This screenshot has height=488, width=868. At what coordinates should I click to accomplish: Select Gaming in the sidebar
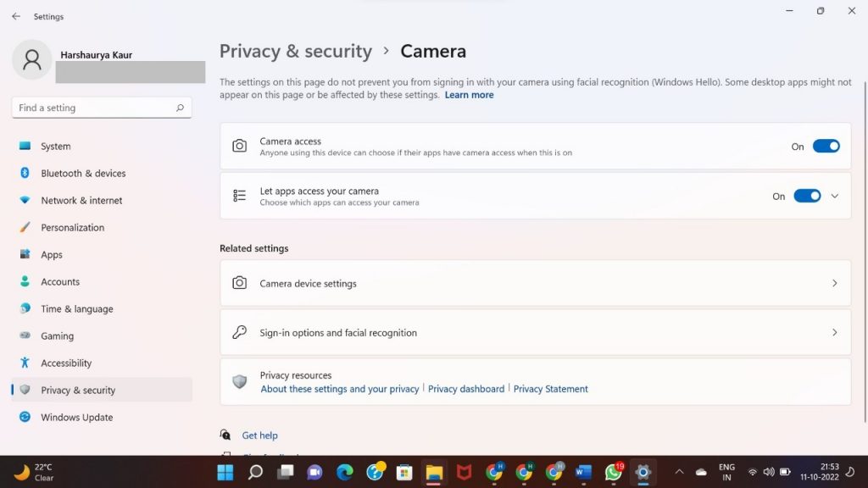[x=58, y=335]
